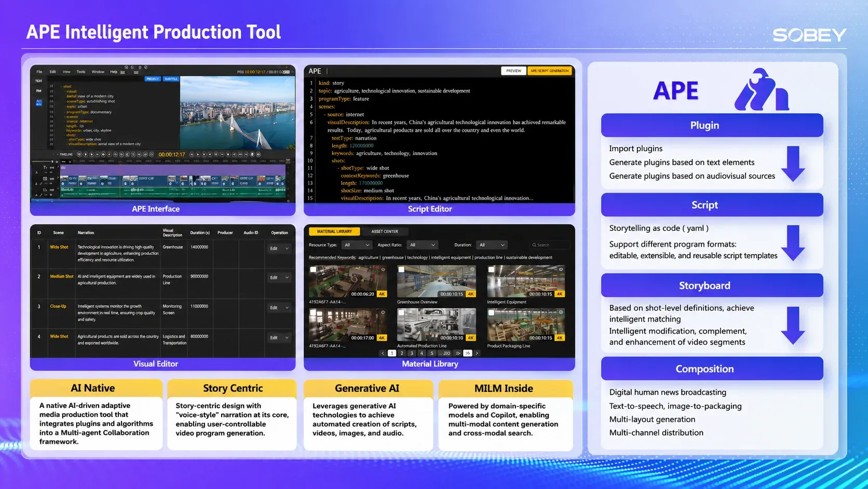Toggle eye icon on Automated Production Line thumbnail
868x489 pixels.
coord(472,312)
